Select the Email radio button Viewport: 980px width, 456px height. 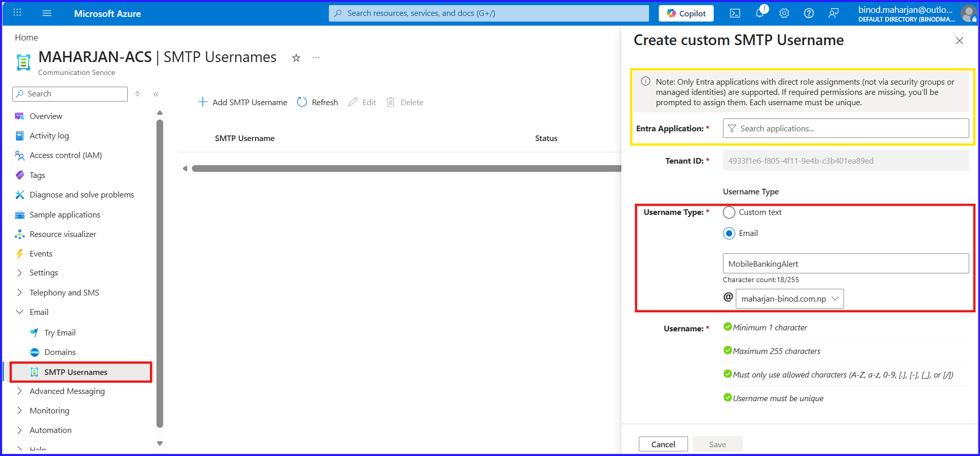tap(729, 233)
